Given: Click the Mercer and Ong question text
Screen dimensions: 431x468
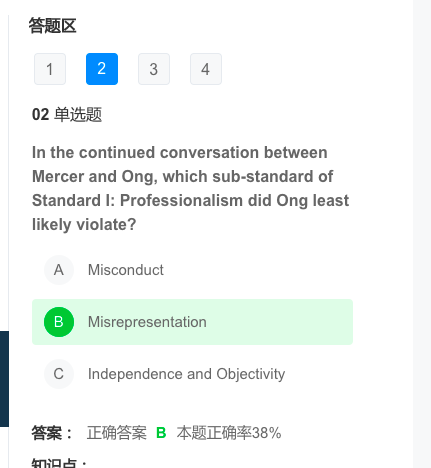Looking at the screenshot, I should 190,188.
